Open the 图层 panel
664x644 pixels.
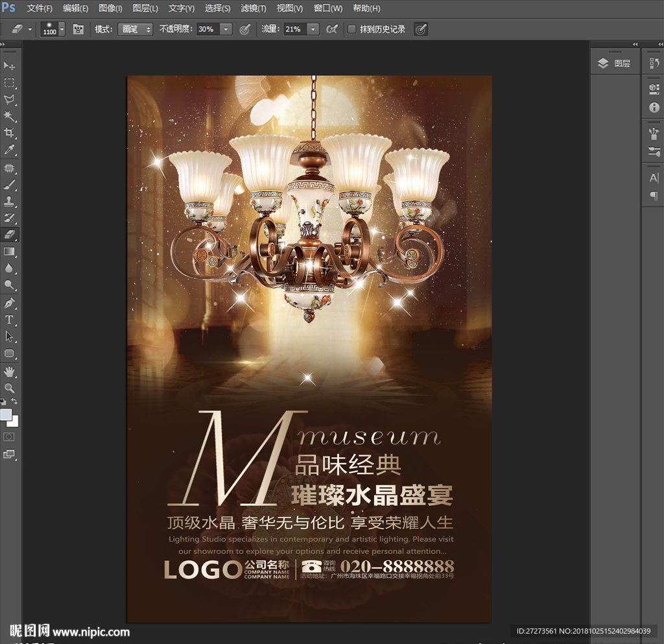pyautogui.click(x=615, y=63)
